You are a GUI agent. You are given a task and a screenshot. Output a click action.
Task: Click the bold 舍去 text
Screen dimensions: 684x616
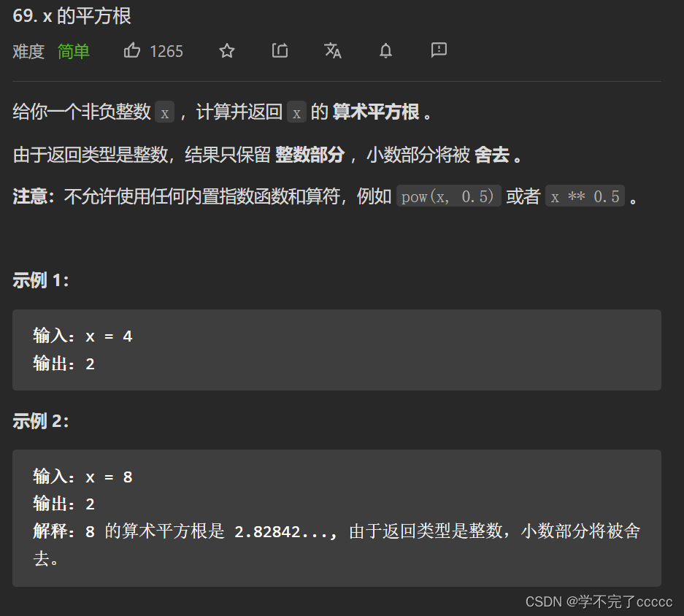tap(492, 155)
